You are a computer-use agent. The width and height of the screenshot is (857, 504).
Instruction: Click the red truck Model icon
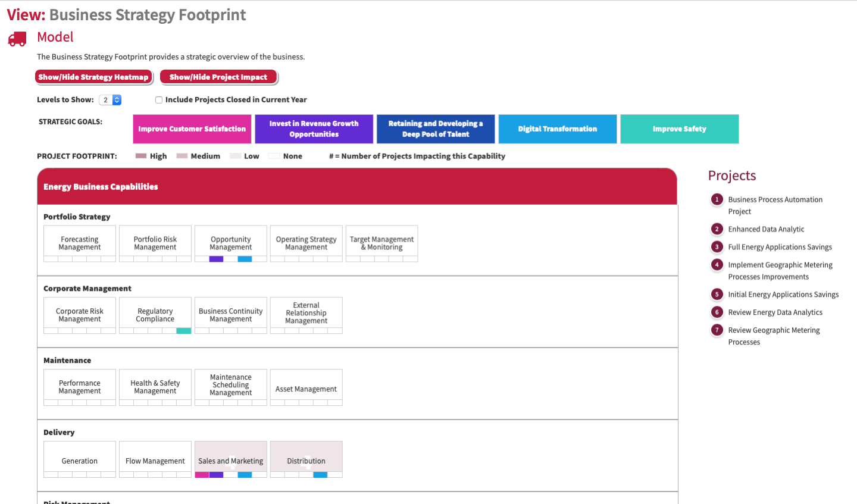point(17,39)
